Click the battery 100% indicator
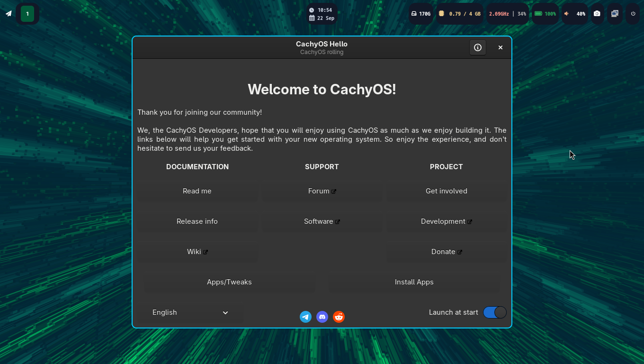 tap(545, 14)
